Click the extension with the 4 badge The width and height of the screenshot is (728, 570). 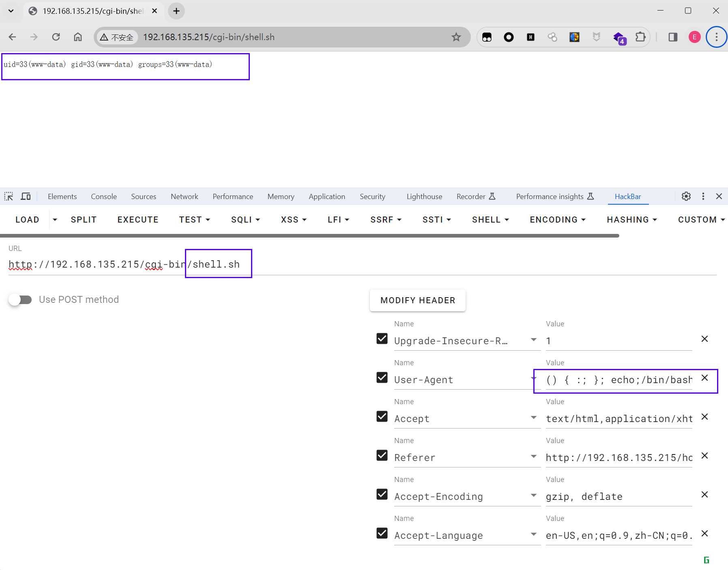[x=619, y=38]
